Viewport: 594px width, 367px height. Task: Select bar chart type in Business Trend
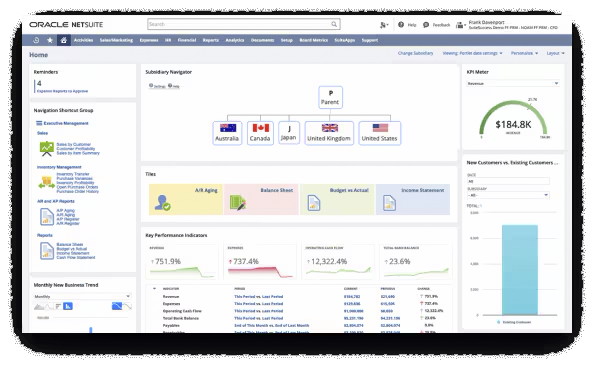(58, 306)
